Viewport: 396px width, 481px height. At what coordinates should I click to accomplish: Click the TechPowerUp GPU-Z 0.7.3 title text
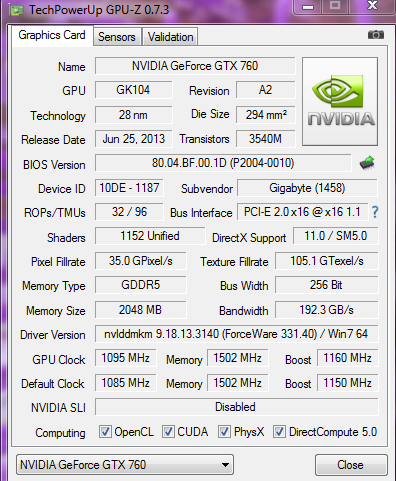[99, 10]
